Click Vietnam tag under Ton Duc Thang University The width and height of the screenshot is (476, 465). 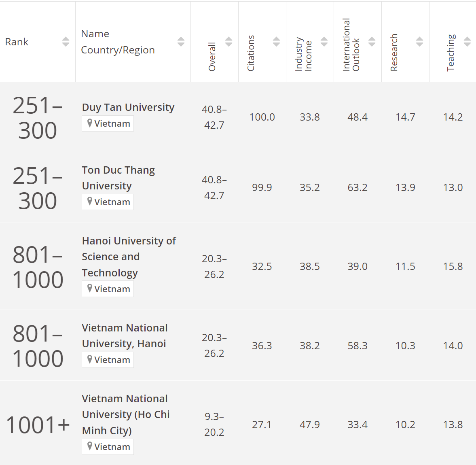(108, 202)
